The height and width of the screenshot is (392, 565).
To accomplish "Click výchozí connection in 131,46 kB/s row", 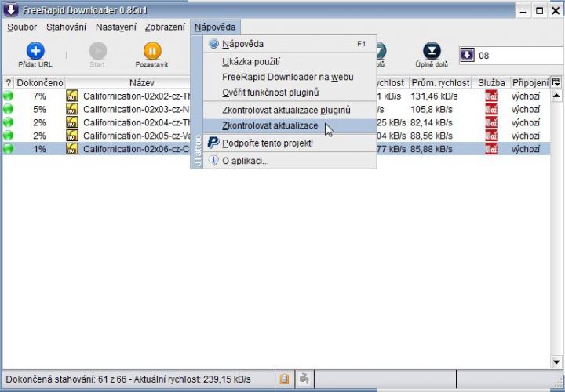I will click(526, 96).
